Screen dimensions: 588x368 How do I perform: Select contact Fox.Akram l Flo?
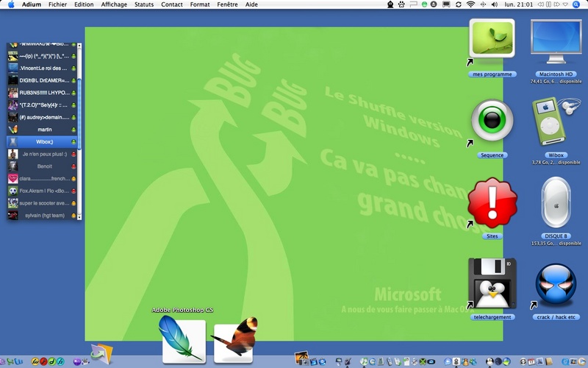42,191
